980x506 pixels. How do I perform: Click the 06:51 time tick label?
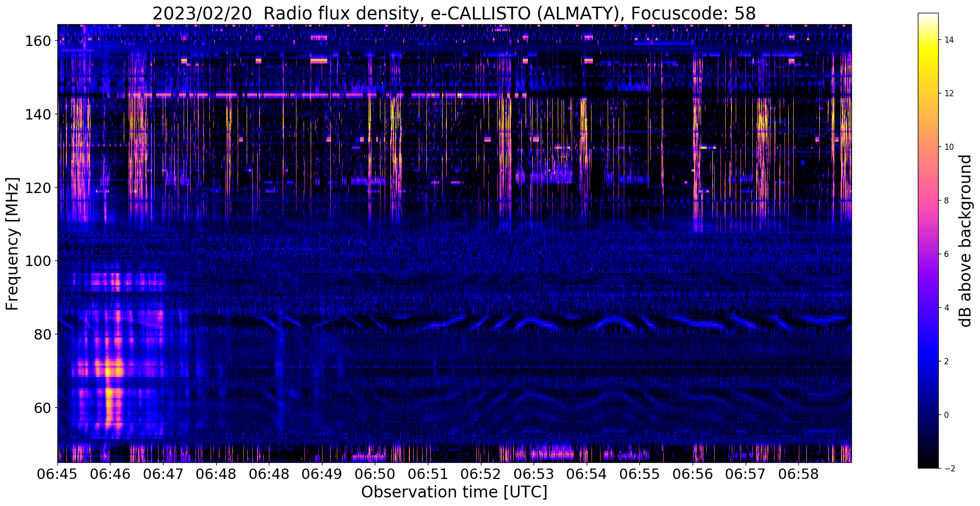coord(428,474)
